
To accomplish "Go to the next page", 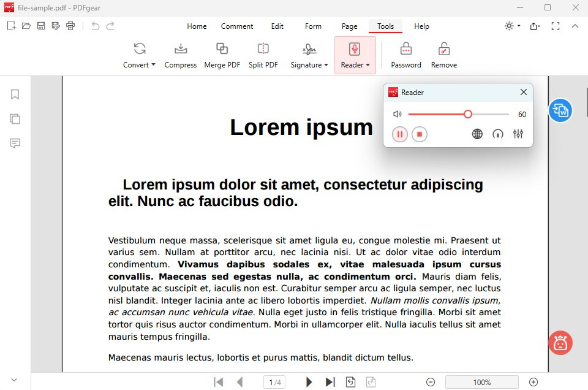I will [x=309, y=382].
